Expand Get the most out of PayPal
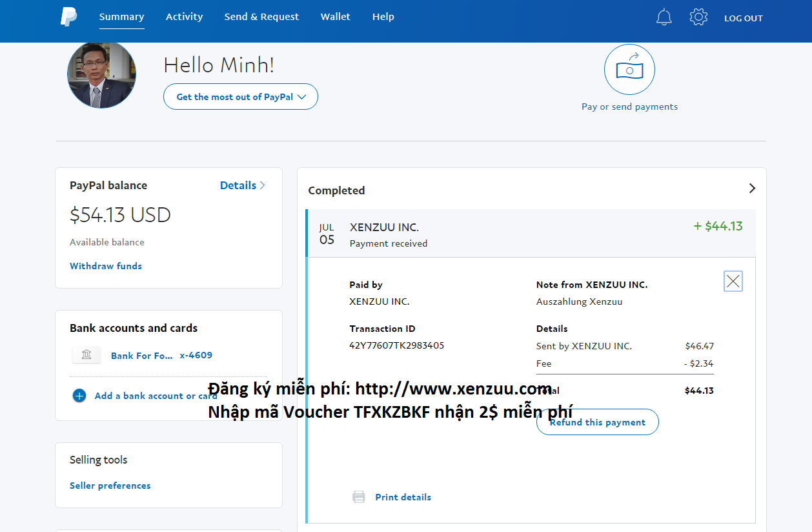The height and width of the screenshot is (532, 812). tap(241, 97)
